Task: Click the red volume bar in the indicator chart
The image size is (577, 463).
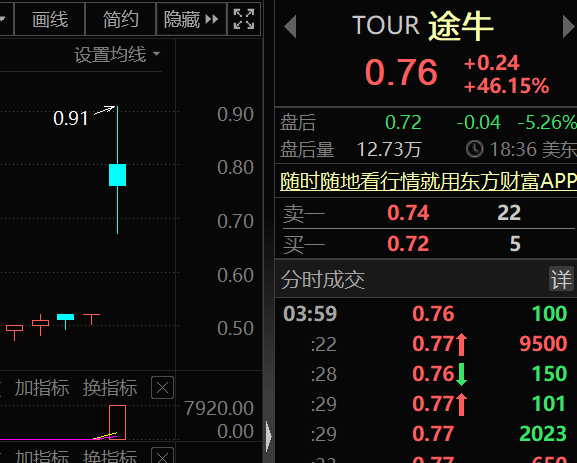Action: 117,422
